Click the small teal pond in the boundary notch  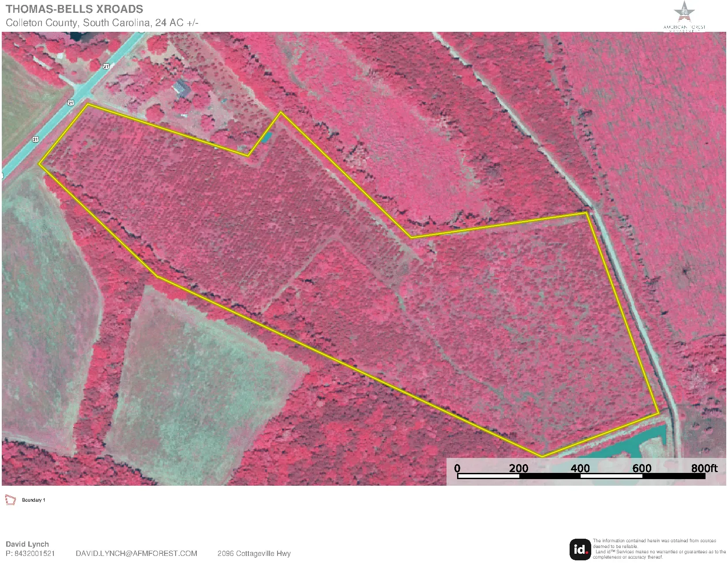tap(266, 138)
